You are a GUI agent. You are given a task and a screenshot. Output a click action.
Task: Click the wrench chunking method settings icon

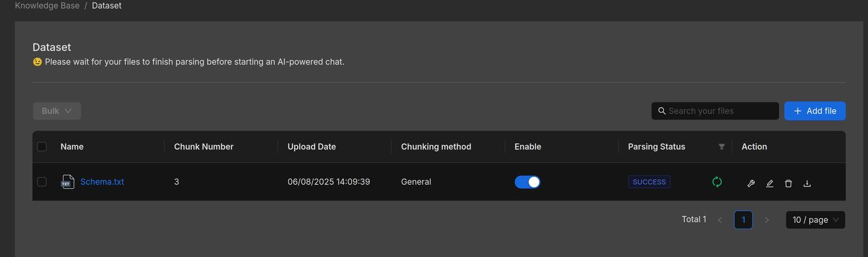[x=751, y=183]
